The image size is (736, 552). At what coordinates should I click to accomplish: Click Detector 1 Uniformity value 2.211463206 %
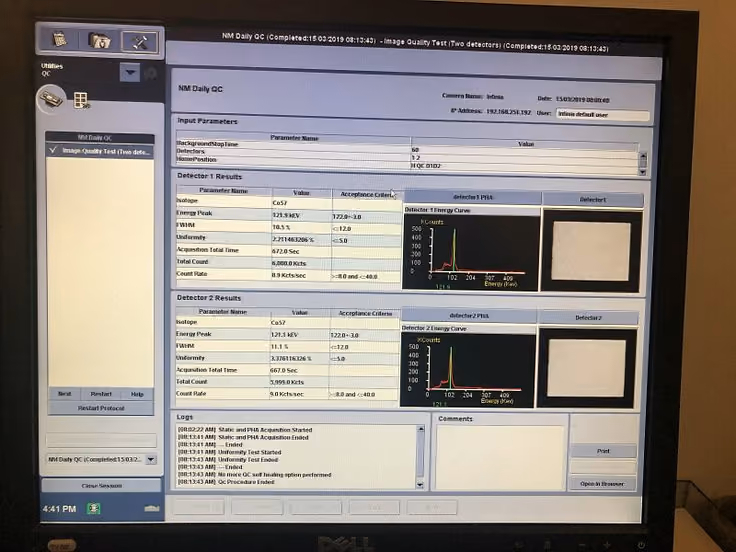293,239
